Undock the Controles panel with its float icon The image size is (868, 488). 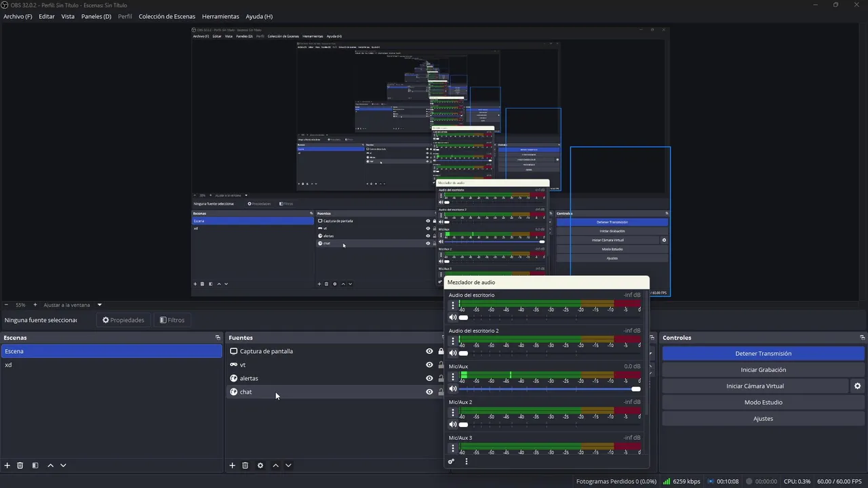(x=862, y=338)
